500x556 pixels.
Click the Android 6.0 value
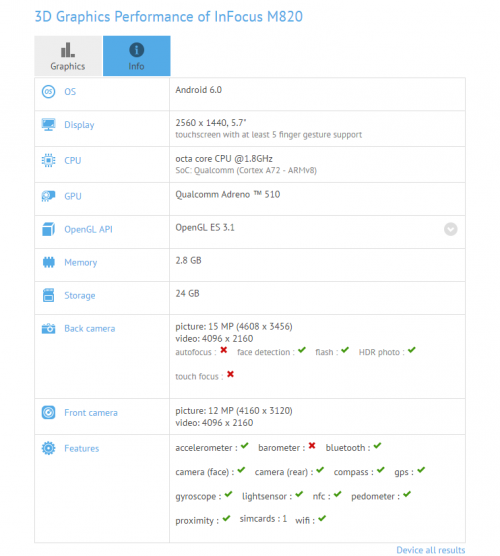[199, 90]
